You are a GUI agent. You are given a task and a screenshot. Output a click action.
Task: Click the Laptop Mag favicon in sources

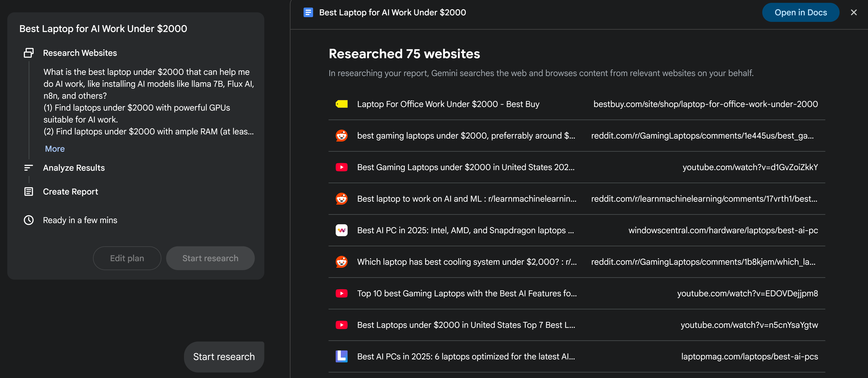pos(341,356)
